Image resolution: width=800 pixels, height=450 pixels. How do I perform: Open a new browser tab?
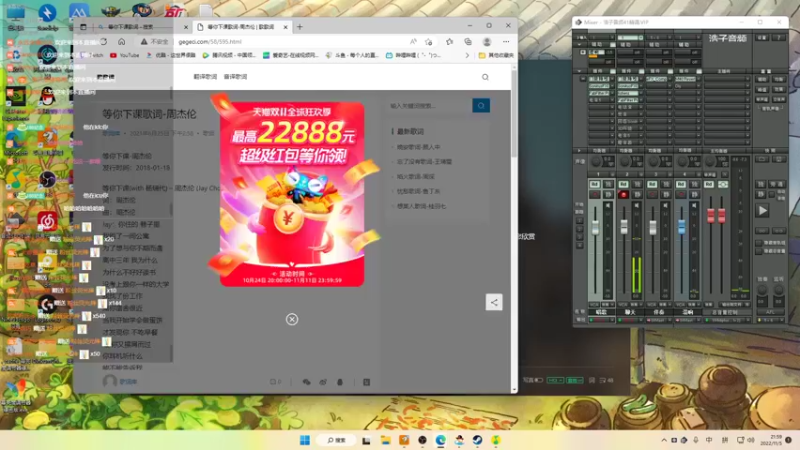click(x=300, y=27)
